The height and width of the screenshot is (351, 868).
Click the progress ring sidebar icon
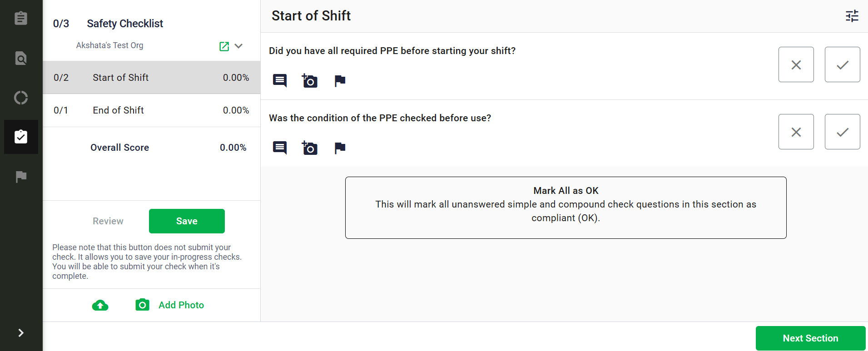(21, 98)
